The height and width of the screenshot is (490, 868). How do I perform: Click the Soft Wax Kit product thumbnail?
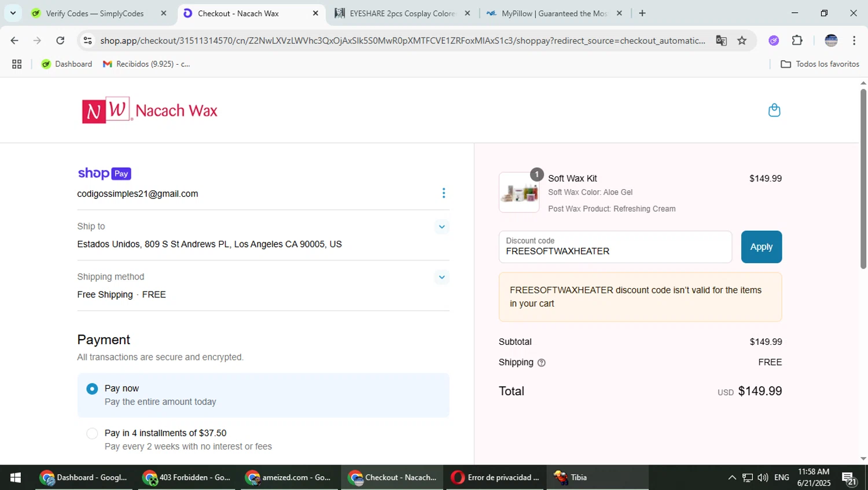[519, 193]
